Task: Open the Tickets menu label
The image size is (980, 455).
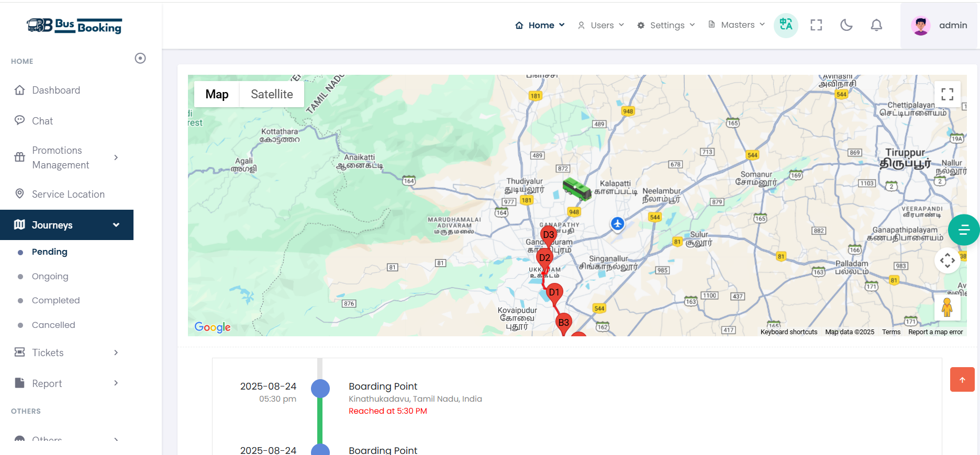Action: point(48,352)
